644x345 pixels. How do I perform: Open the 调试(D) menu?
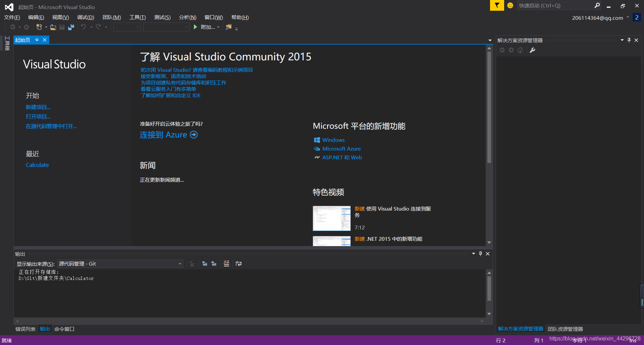86,17
